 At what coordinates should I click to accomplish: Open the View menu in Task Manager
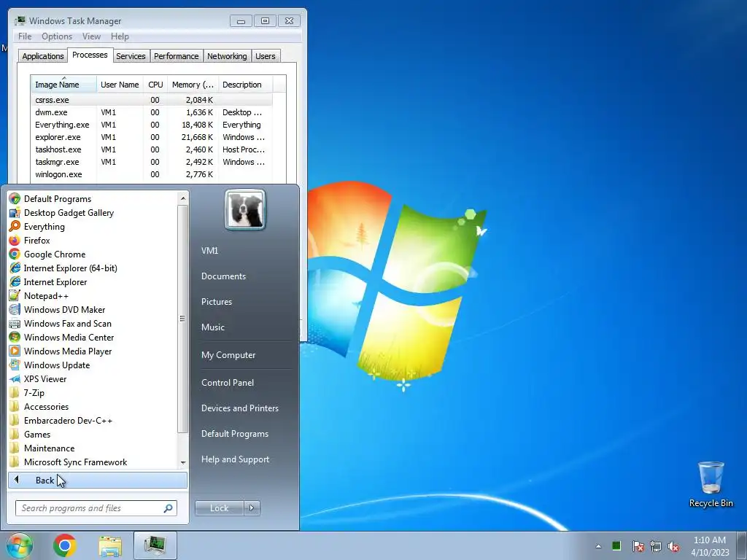pos(91,36)
